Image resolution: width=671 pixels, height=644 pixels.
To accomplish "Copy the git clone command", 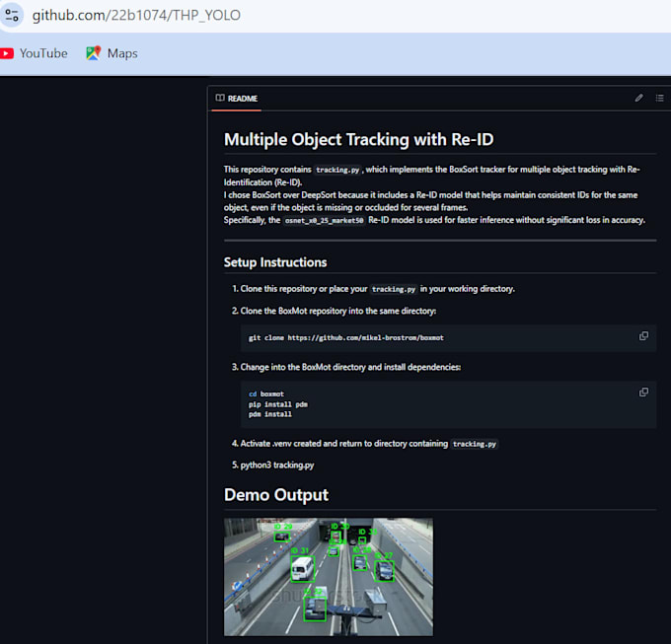I will [x=643, y=336].
